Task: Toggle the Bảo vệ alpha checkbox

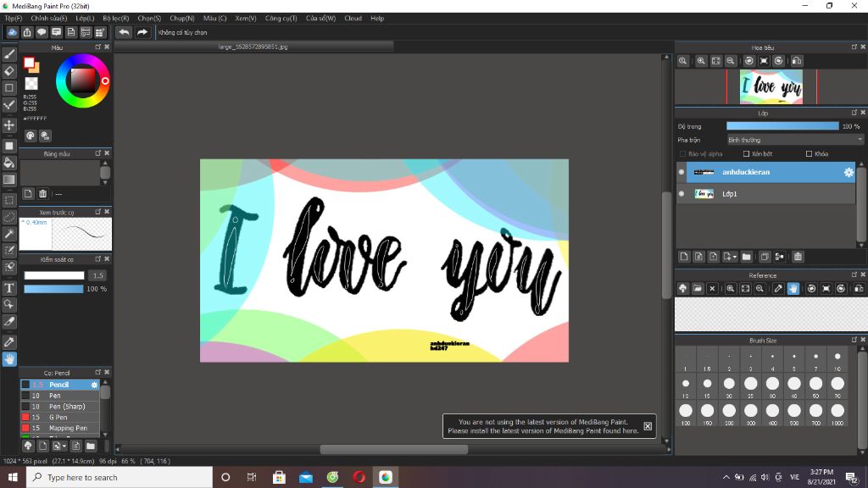Action: (x=682, y=154)
